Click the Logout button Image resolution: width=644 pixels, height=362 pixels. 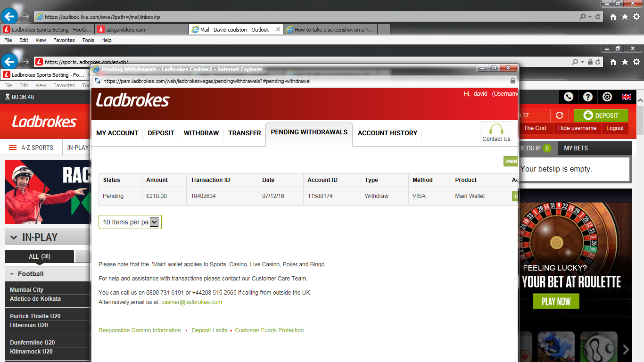(x=615, y=128)
